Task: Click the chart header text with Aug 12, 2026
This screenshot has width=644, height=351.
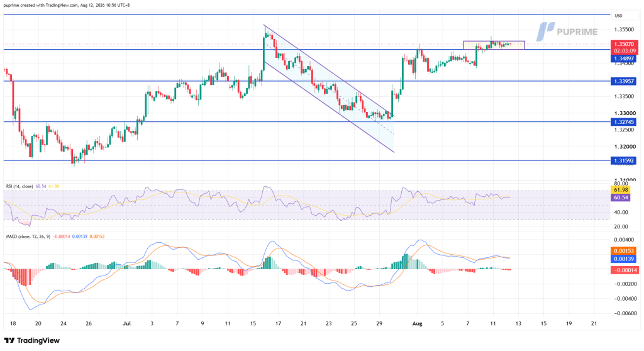Action: [x=67, y=5]
